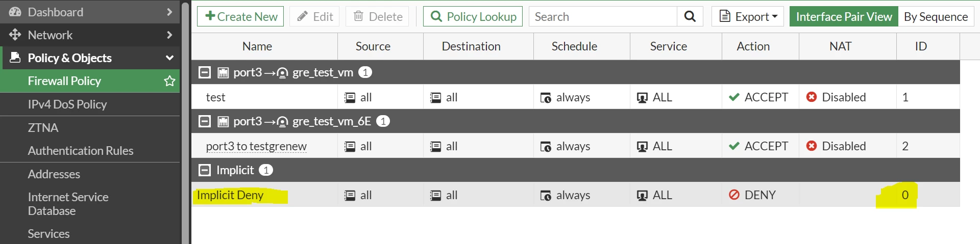980x244 pixels.
Task: Switch to Interface Pair View
Action: (x=844, y=16)
